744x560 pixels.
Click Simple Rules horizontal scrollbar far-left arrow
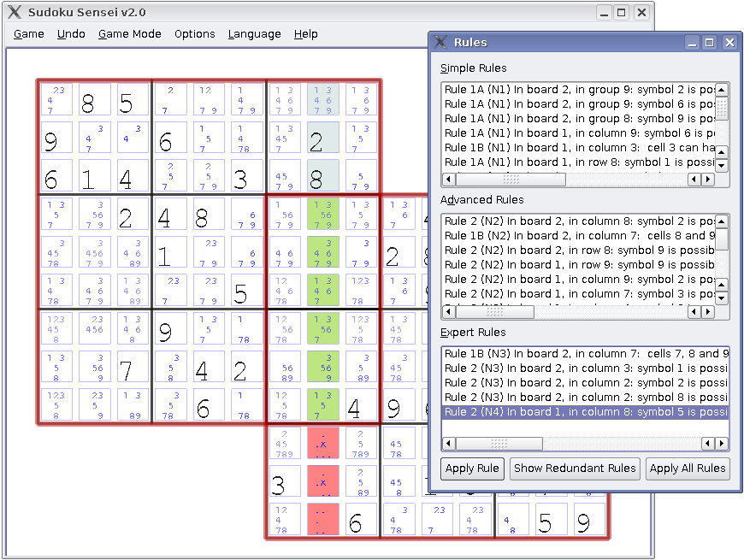click(x=449, y=180)
